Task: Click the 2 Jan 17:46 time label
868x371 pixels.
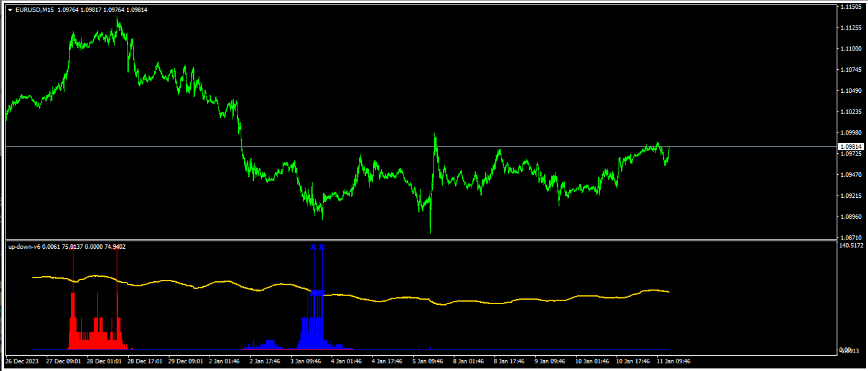Action: [265, 361]
